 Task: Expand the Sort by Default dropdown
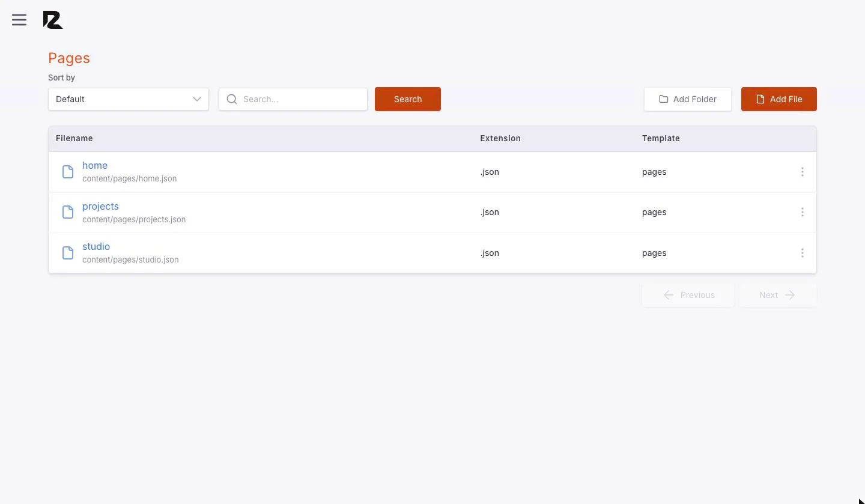point(129,99)
